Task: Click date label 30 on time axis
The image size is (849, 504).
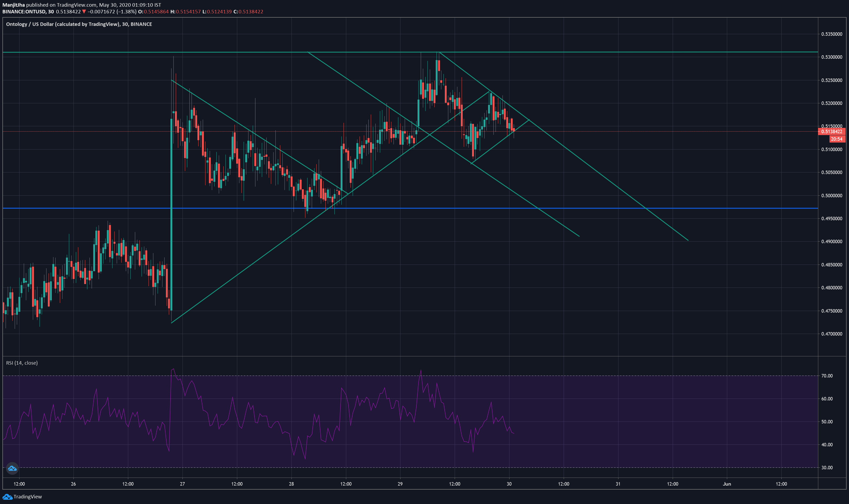Action: [x=509, y=484]
